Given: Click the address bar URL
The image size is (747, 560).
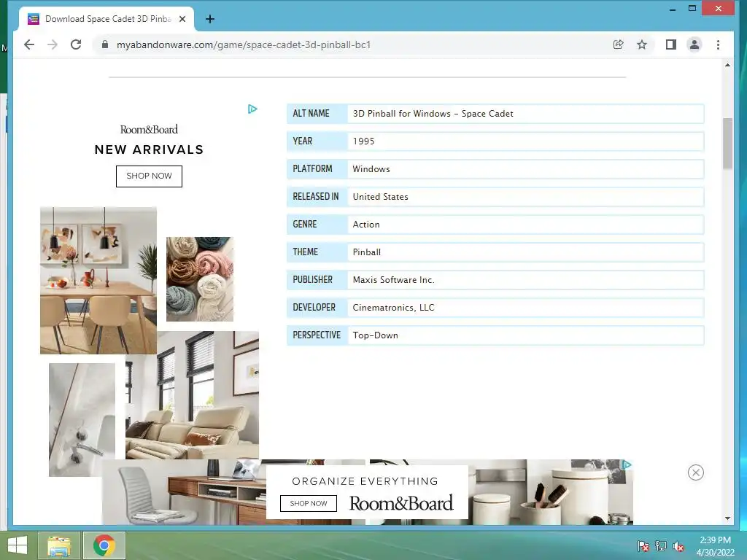Looking at the screenshot, I should pos(244,44).
